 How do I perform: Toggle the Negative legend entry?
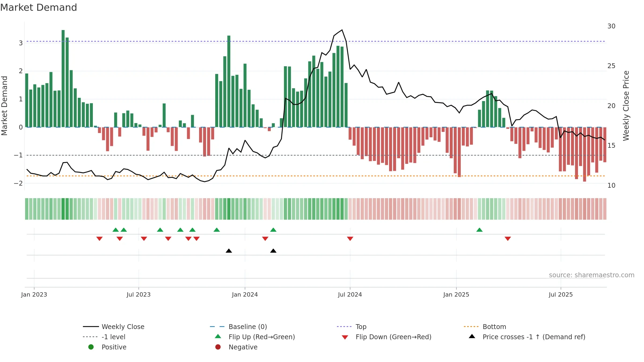click(236, 347)
